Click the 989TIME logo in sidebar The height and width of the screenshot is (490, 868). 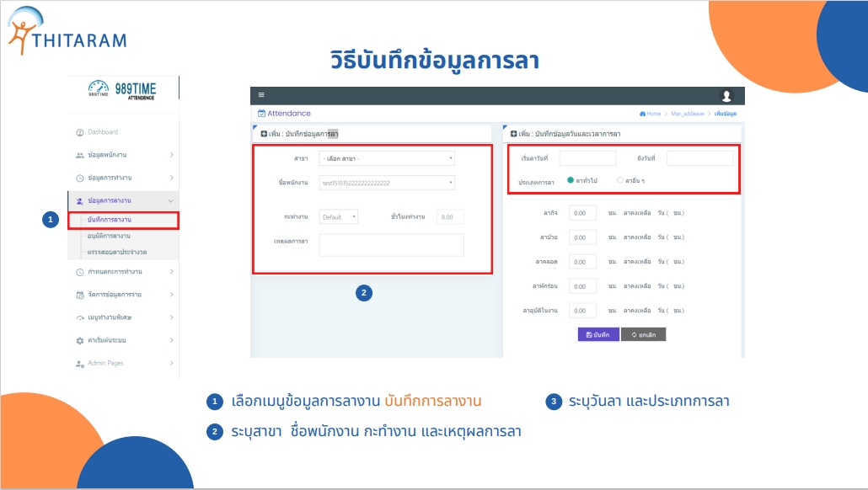[x=123, y=90]
